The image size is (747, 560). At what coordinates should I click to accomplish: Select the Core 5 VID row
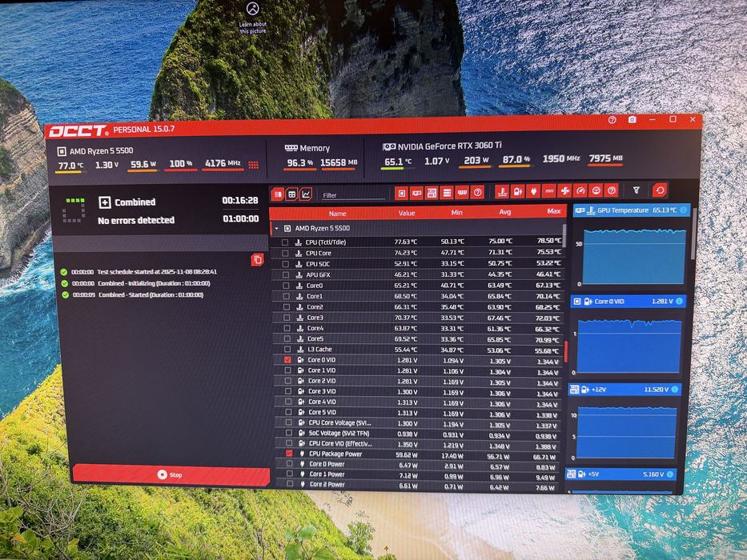click(417, 412)
